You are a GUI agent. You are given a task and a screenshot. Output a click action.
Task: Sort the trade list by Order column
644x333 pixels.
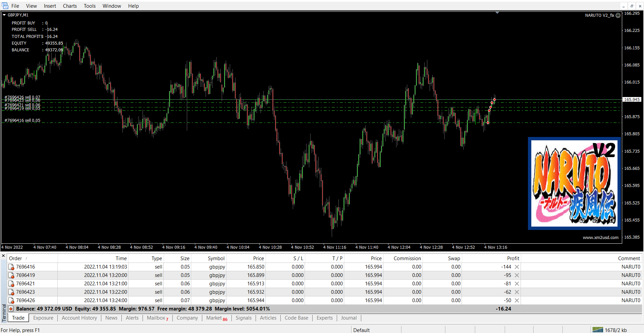(15, 258)
